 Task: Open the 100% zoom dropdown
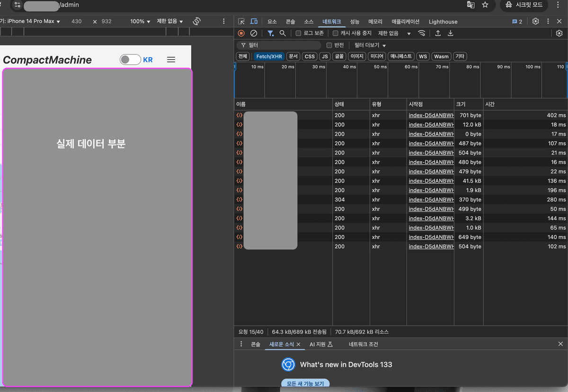click(140, 21)
